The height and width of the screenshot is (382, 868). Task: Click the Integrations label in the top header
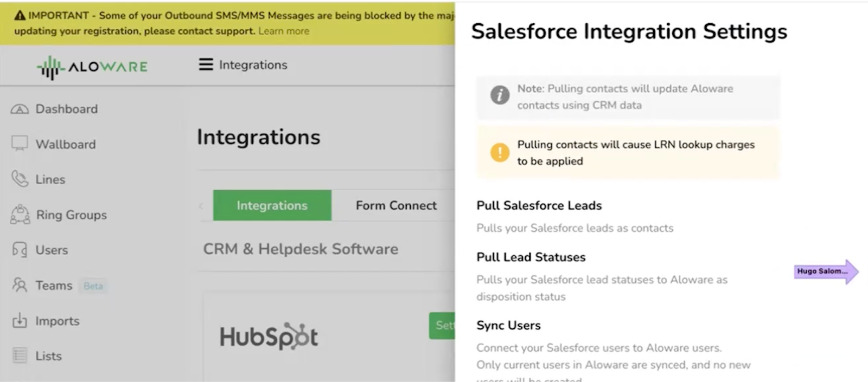tap(253, 64)
